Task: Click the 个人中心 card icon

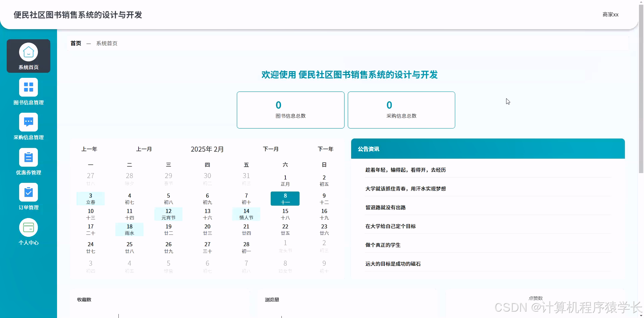Action: click(29, 227)
